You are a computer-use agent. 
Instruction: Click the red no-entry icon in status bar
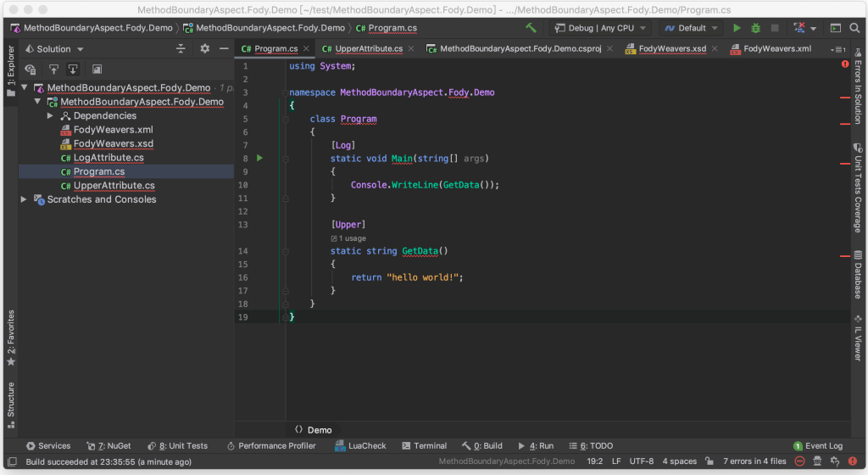800,461
